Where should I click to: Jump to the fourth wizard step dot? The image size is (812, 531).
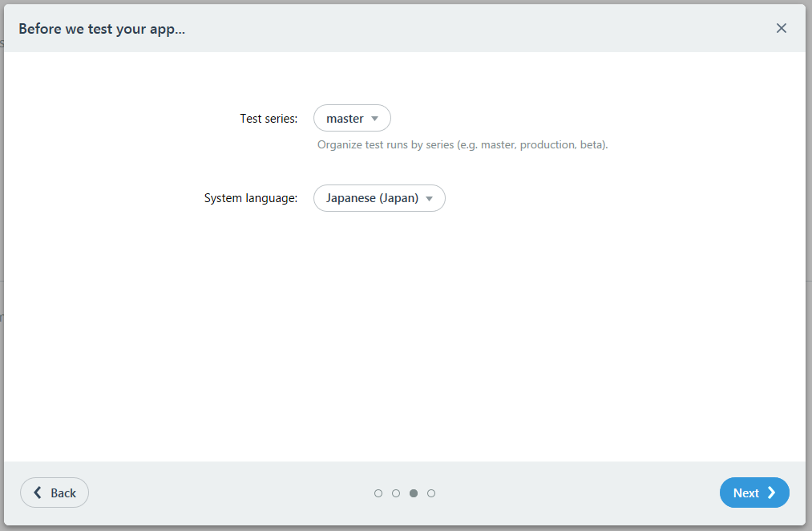click(x=431, y=493)
